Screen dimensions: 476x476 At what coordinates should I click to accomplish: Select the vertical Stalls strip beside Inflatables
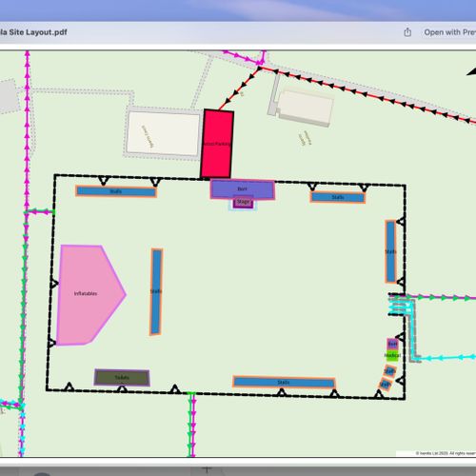pos(156,291)
